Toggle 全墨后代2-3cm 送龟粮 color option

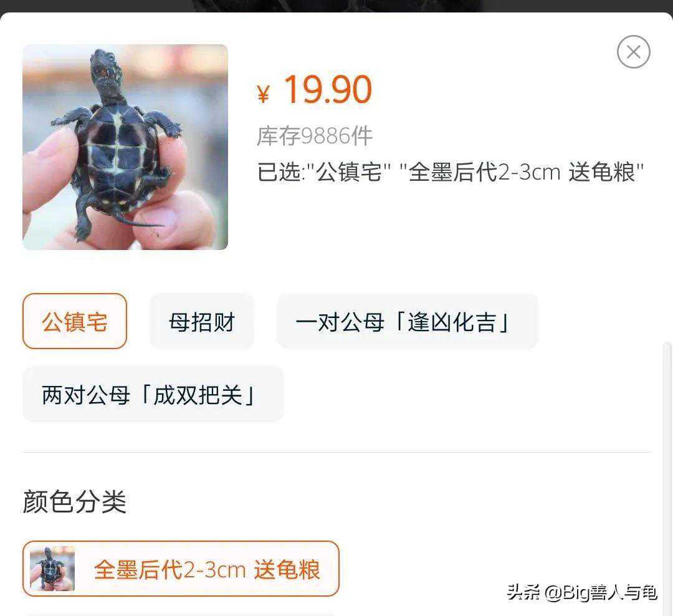pos(181,569)
